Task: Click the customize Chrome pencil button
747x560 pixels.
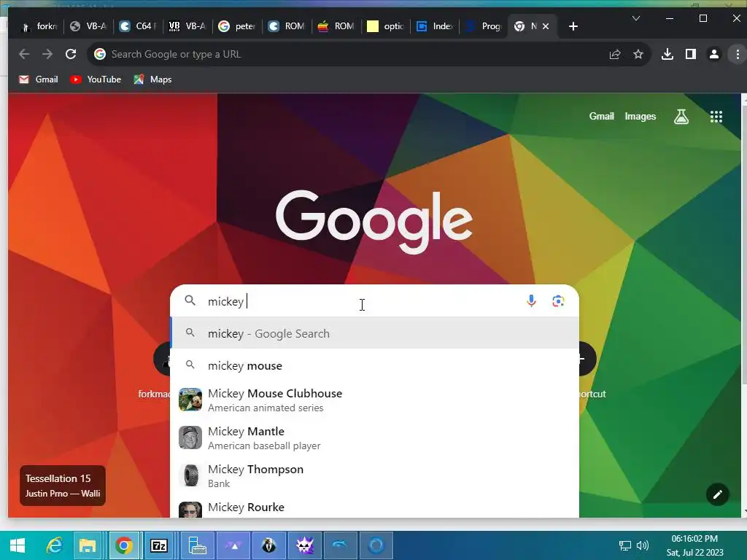Action: [x=718, y=495]
